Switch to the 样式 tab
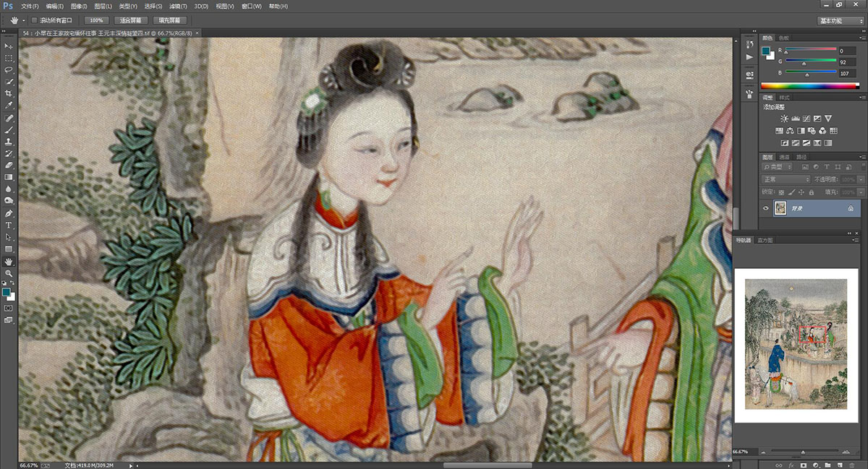 click(x=784, y=97)
